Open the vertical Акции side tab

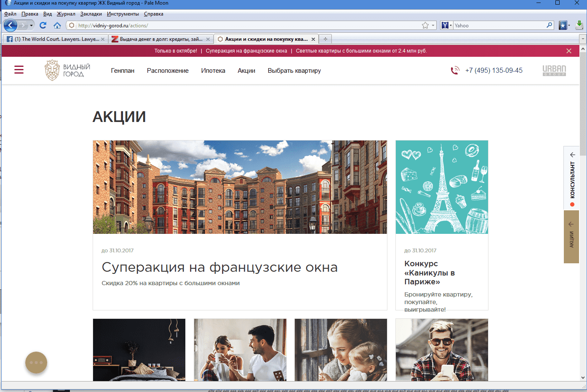pos(571,237)
